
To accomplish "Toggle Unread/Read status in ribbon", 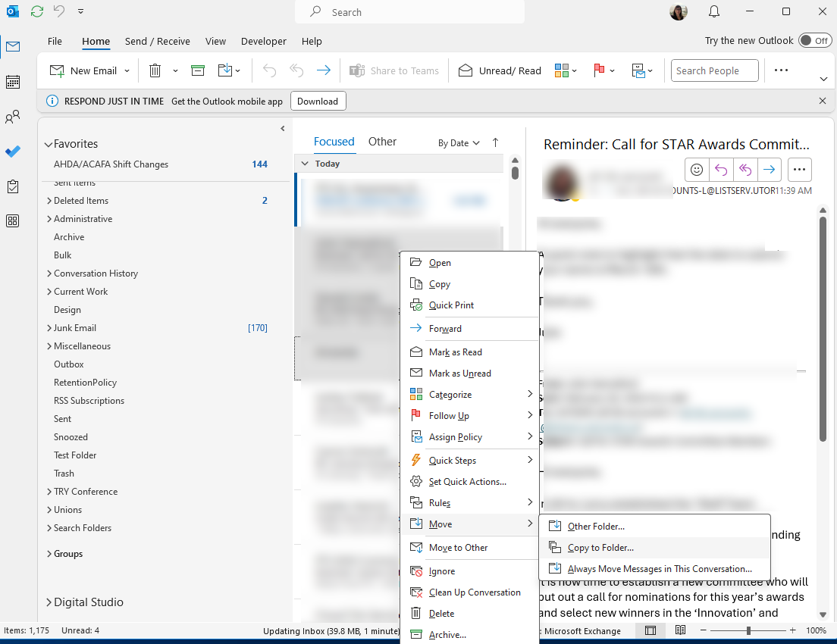I will tap(500, 70).
